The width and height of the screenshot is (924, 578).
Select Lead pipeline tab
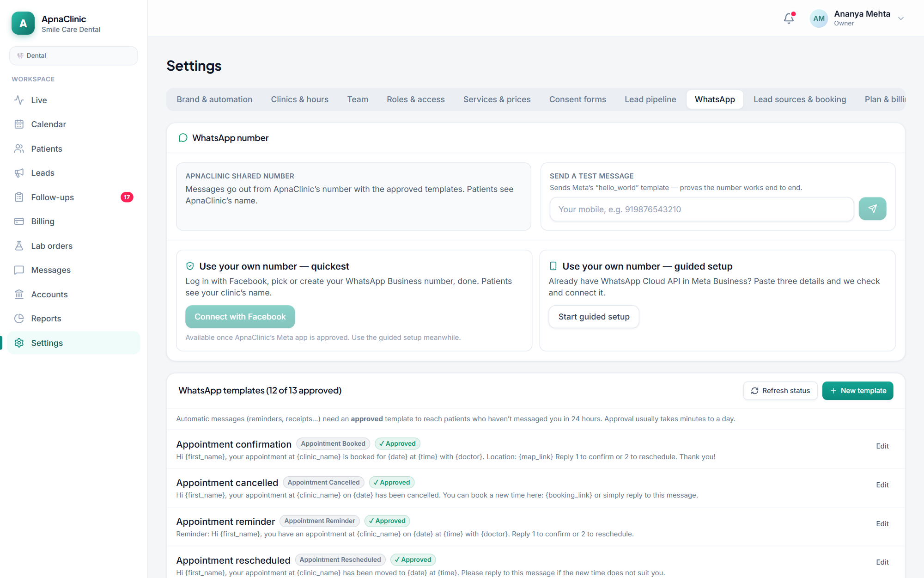coord(650,99)
